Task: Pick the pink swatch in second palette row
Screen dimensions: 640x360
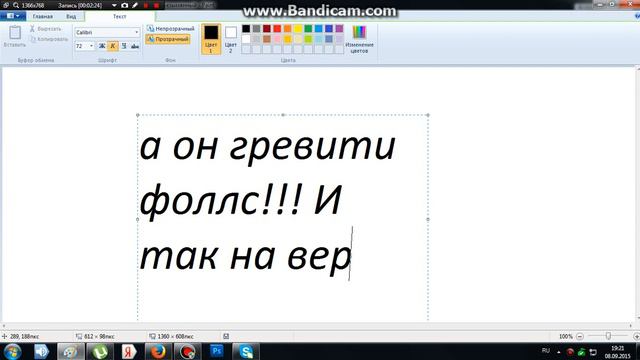Action: (x=277, y=39)
